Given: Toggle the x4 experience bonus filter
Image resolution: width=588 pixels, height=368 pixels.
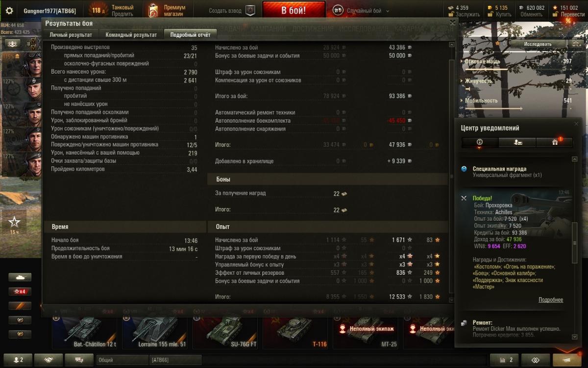Looking at the screenshot, I should click(x=20, y=291).
